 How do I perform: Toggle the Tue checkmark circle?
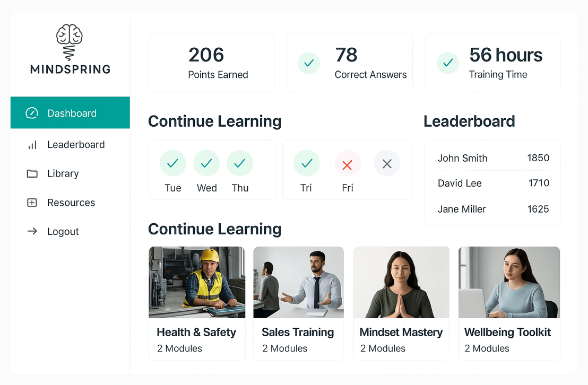click(173, 163)
